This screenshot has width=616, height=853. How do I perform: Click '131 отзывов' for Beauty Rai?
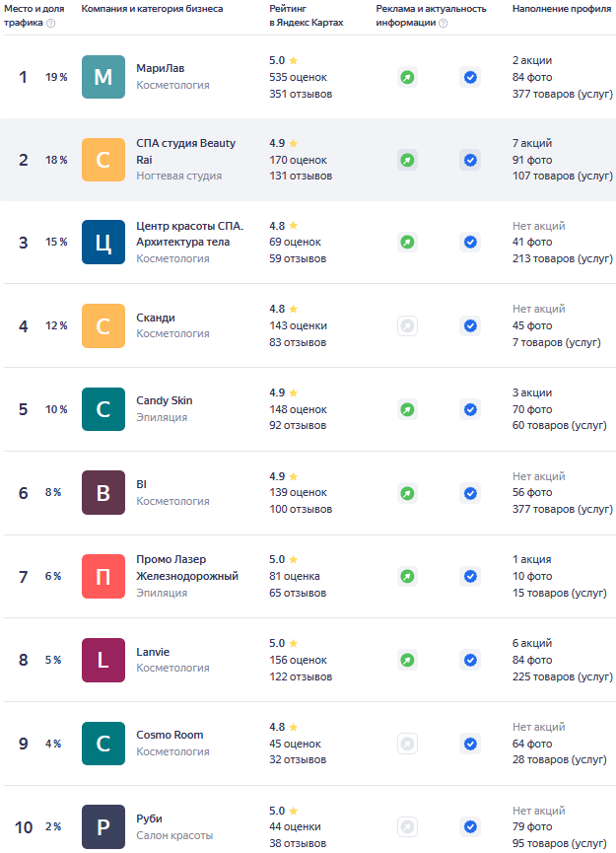coord(301,177)
